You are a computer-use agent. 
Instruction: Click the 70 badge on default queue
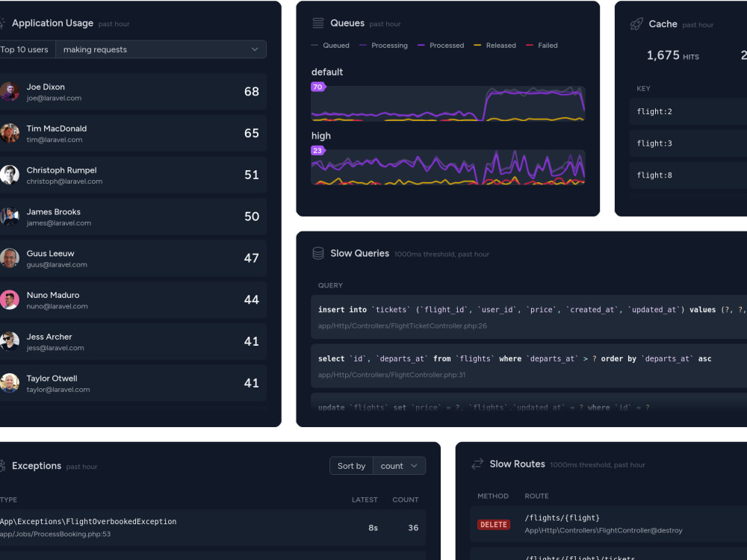point(318,87)
